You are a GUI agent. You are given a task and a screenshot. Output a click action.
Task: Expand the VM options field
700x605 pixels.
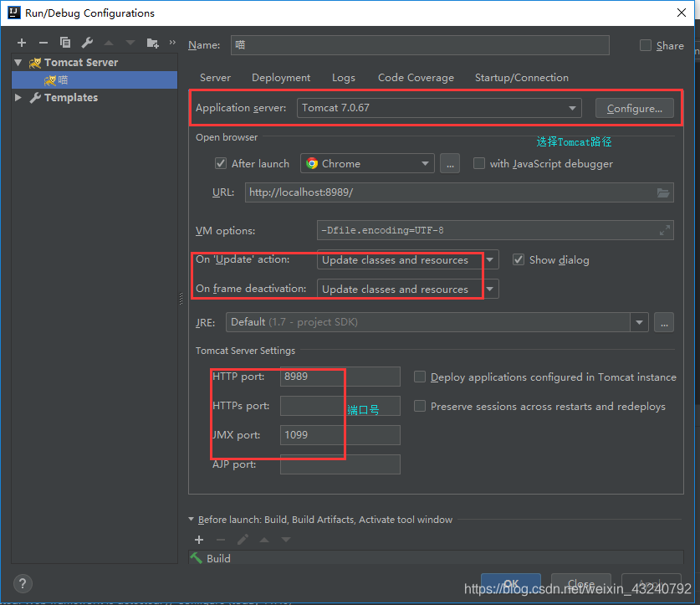tap(665, 231)
